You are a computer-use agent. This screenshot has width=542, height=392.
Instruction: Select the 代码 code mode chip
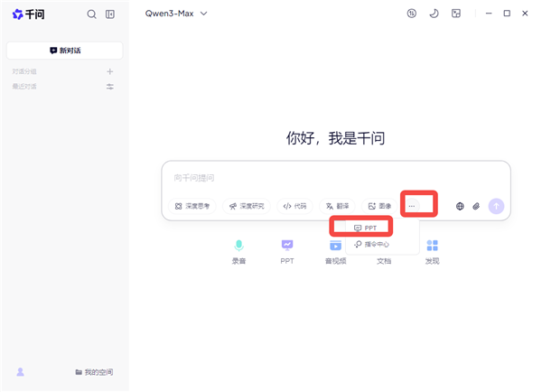294,206
